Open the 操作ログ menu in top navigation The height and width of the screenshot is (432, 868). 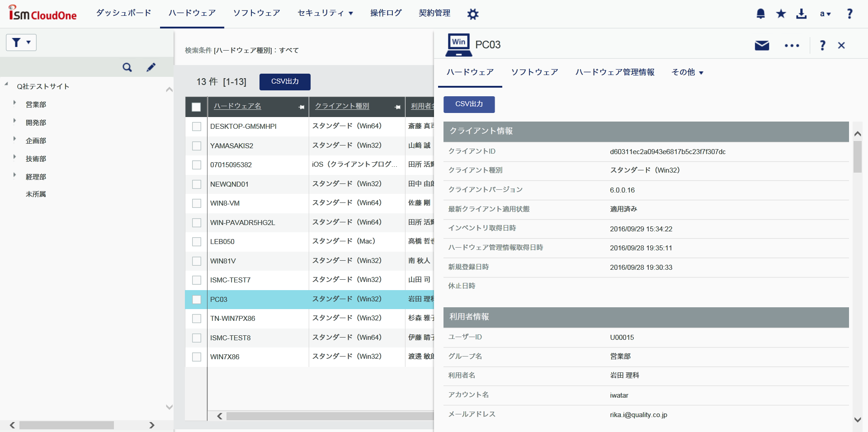(386, 13)
